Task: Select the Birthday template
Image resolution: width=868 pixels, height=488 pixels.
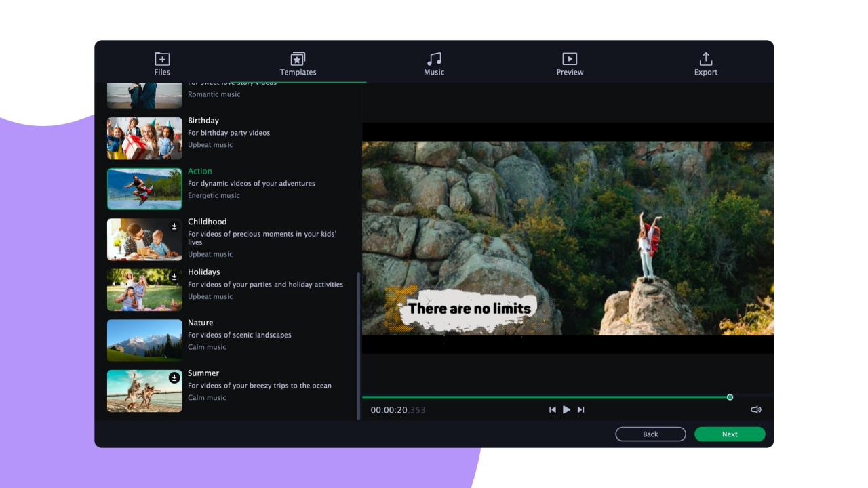Action: click(x=144, y=138)
